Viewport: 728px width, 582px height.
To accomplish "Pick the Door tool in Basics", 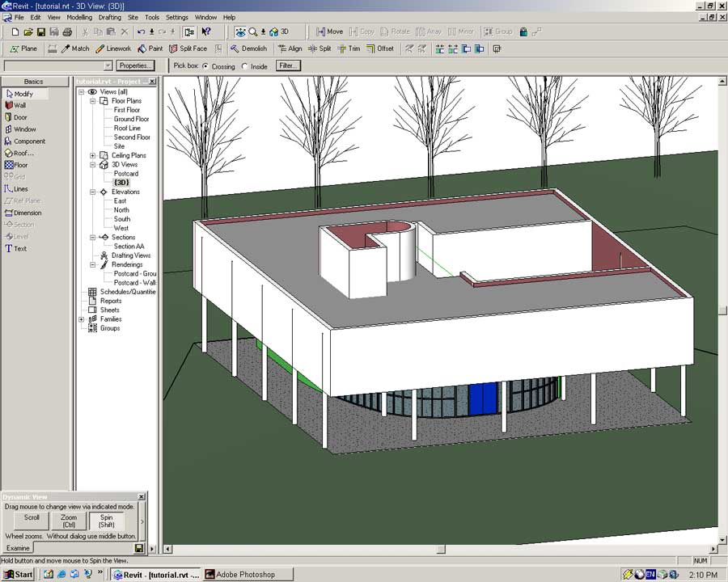I will 16,117.
